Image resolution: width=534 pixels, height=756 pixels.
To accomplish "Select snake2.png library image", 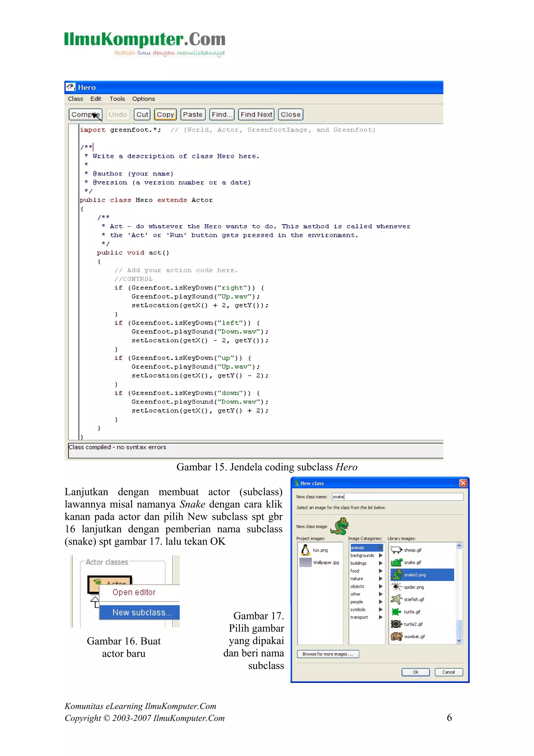I will (x=422, y=575).
